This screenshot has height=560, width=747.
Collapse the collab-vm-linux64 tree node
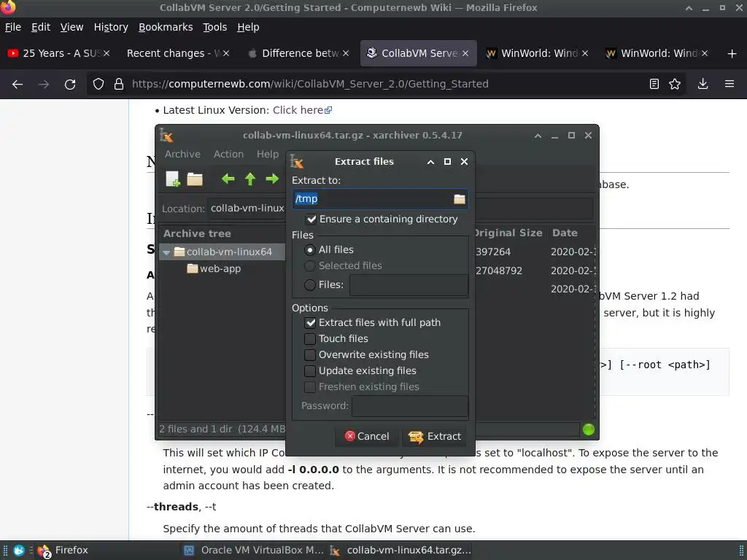coord(166,252)
